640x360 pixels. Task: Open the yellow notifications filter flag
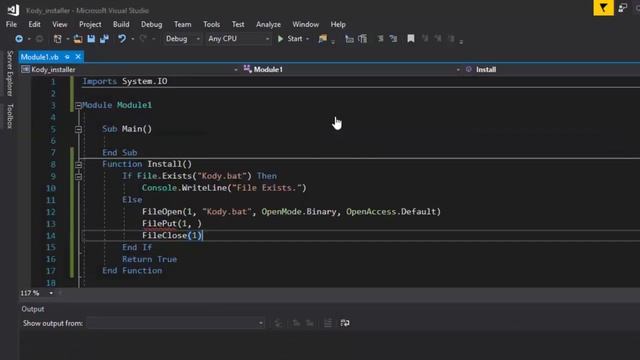coord(603,7)
